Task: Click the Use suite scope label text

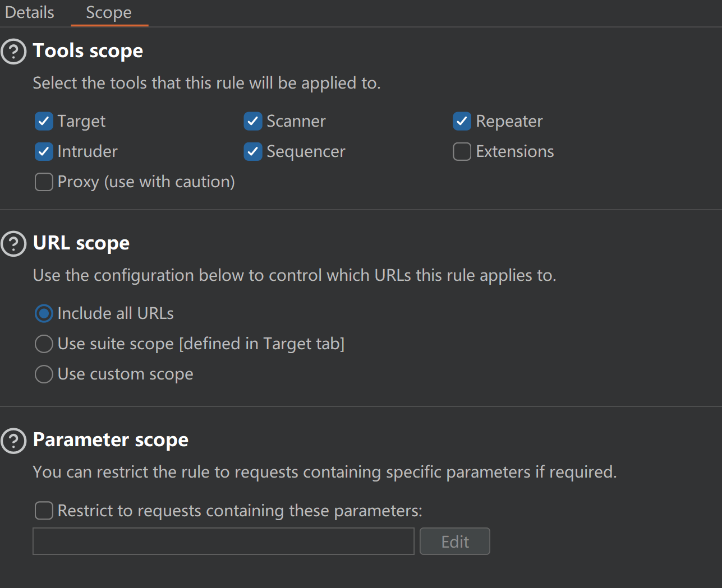Action: point(201,344)
